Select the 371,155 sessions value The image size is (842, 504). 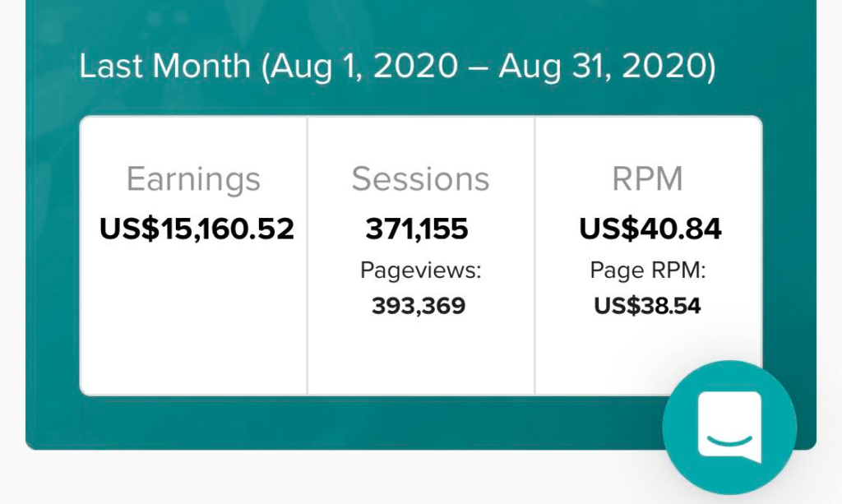point(417,229)
